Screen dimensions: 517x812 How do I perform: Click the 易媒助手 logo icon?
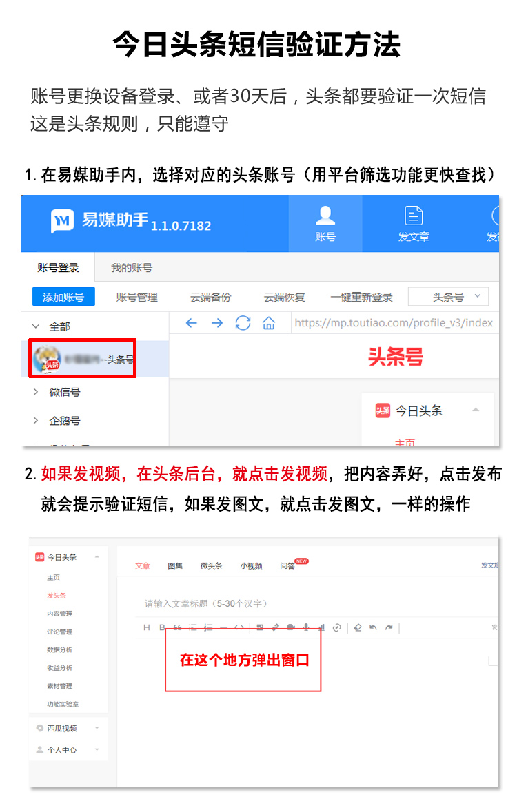pos(62,221)
